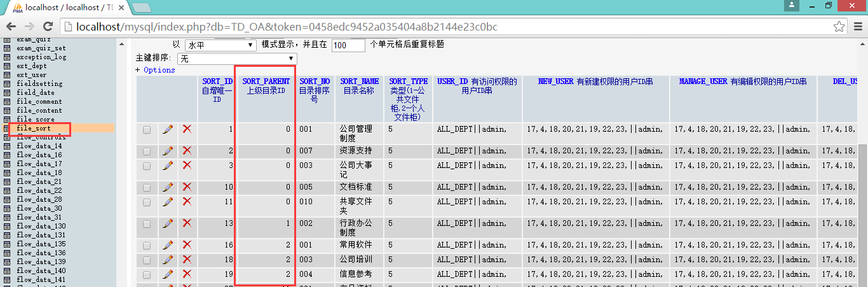Check the box for the 常用软件 row
Screen dimensions: 868x287
tap(147, 245)
